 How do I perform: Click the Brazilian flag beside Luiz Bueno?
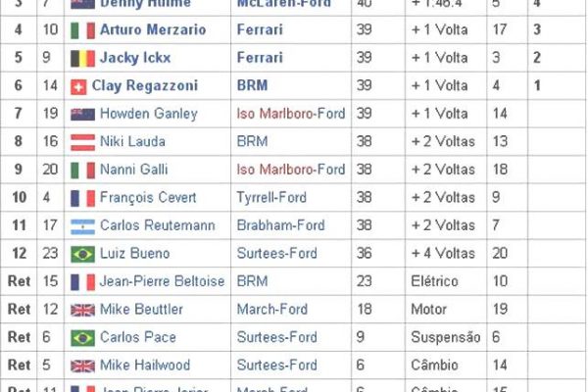[83, 255]
